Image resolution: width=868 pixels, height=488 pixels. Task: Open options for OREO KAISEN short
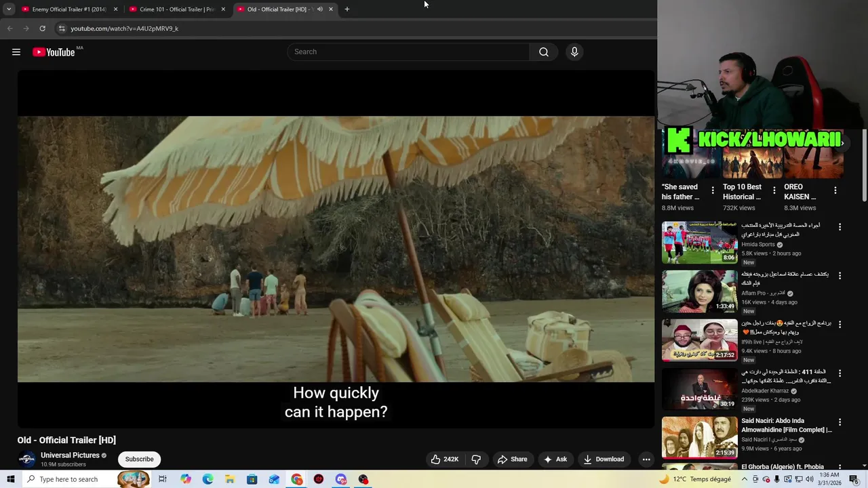835,191
